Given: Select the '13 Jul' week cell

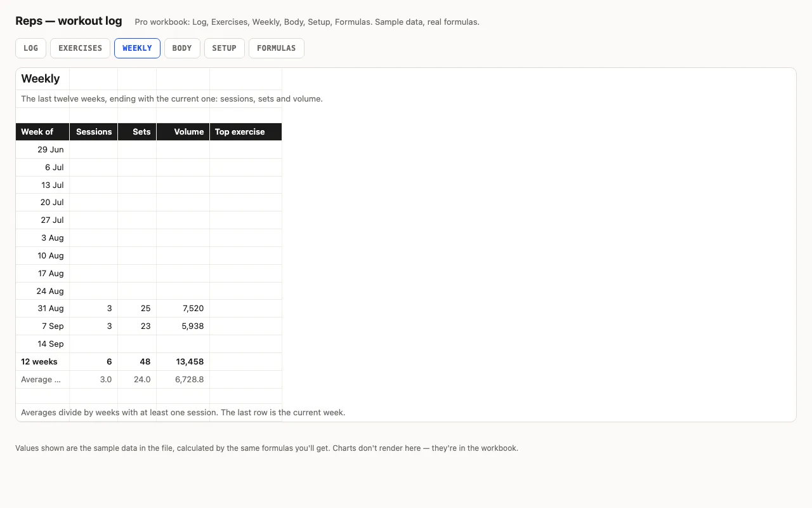Looking at the screenshot, I should [x=43, y=185].
